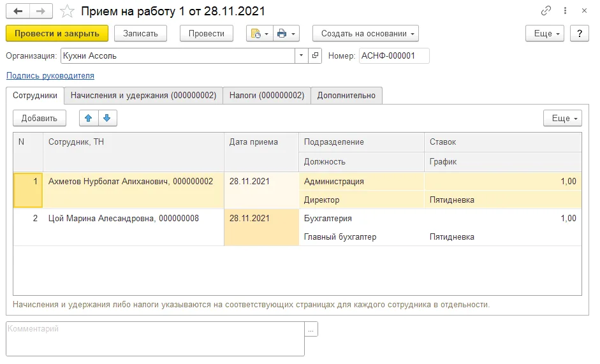Select row number 2 cell

[x=28, y=228]
